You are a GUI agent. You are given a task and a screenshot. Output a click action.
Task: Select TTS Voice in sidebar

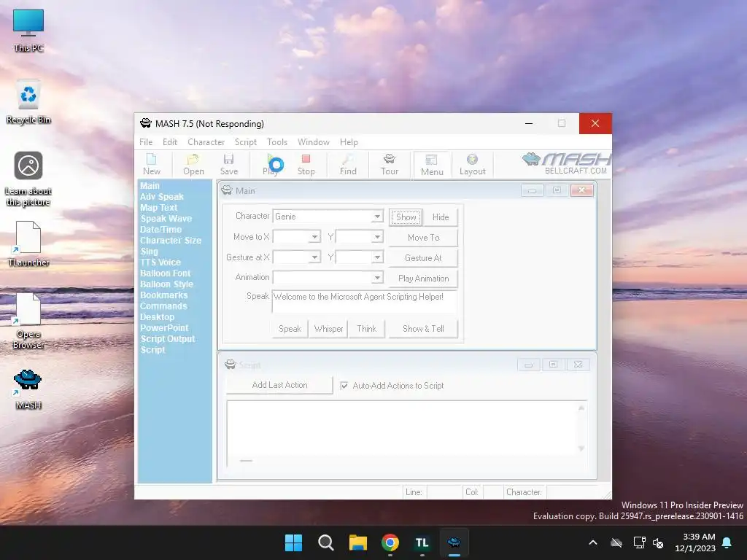tap(160, 262)
